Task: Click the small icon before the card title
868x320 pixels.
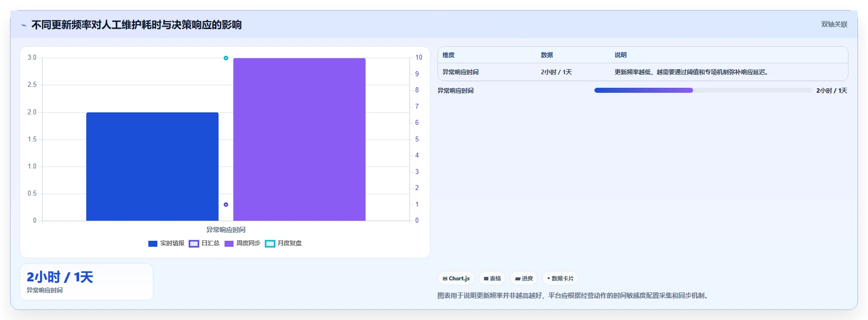Action: 24,25
